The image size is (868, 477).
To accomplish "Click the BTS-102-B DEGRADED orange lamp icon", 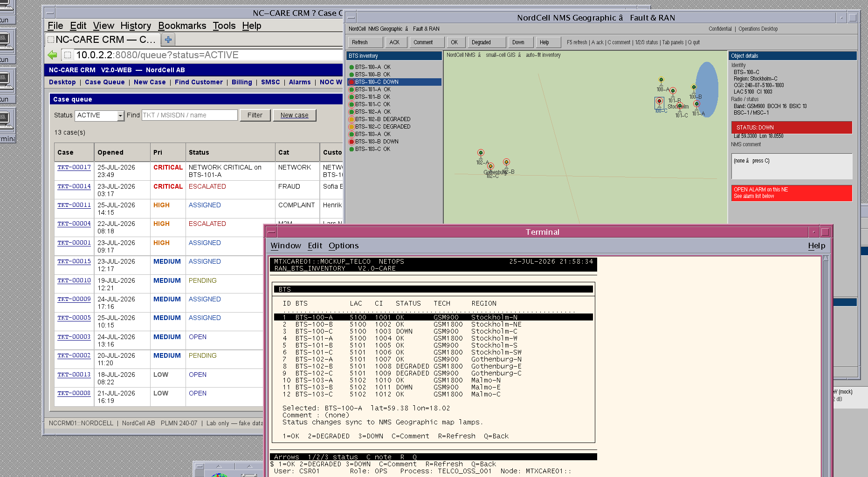I will [x=351, y=119].
